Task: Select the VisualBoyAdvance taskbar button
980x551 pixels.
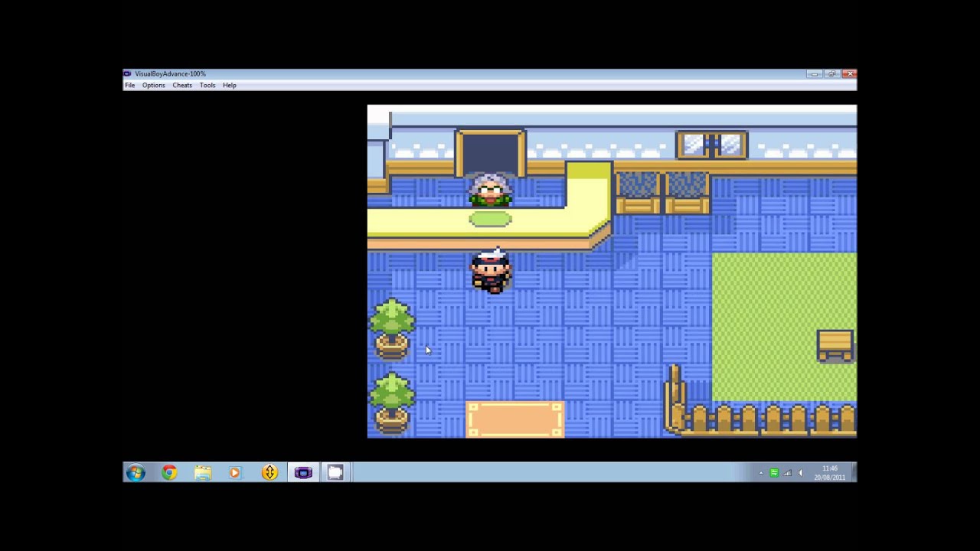Action: (303, 473)
